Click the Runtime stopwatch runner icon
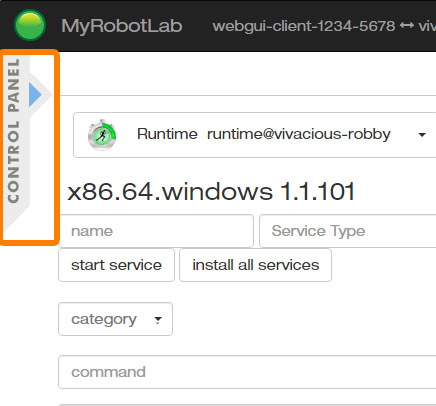The height and width of the screenshot is (406, 436). [102, 135]
